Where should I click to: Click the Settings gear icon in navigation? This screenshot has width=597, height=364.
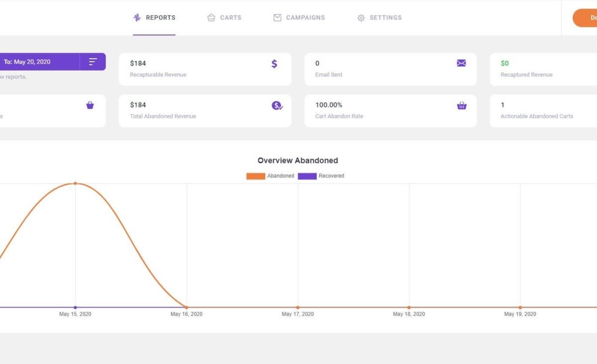pyautogui.click(x=361, y=18)
